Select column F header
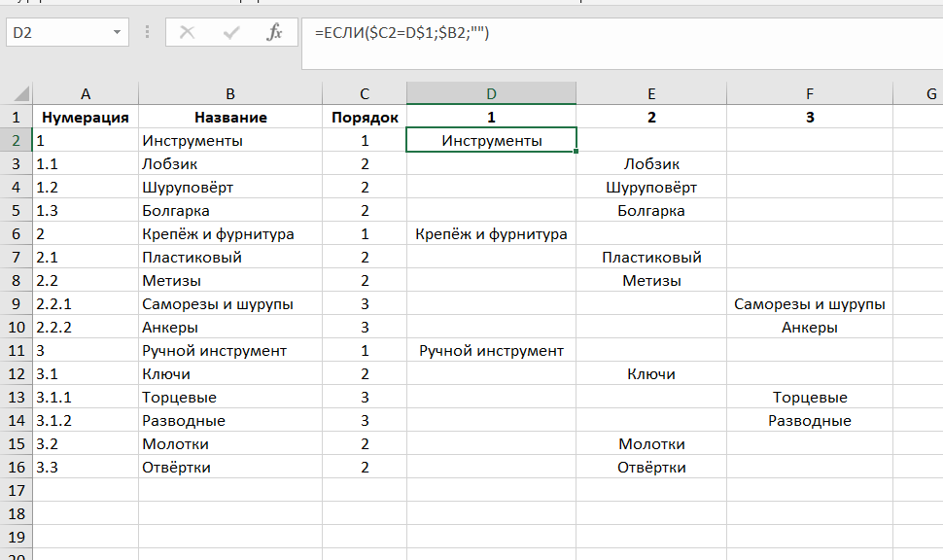This screenshot has height=560, width=943. click(810, 94)
